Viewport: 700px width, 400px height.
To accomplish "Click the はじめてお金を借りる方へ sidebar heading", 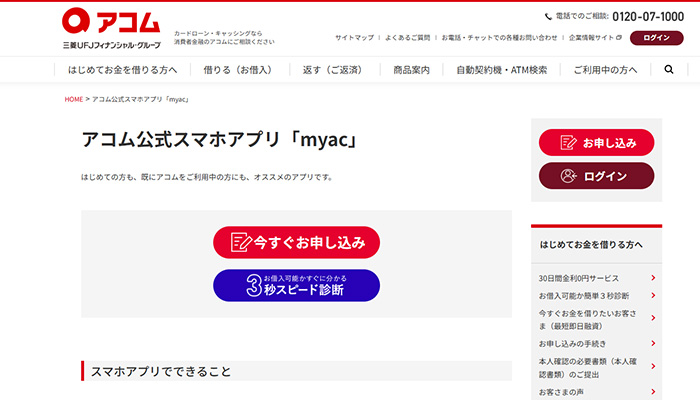I will click(x=591, y=245).
